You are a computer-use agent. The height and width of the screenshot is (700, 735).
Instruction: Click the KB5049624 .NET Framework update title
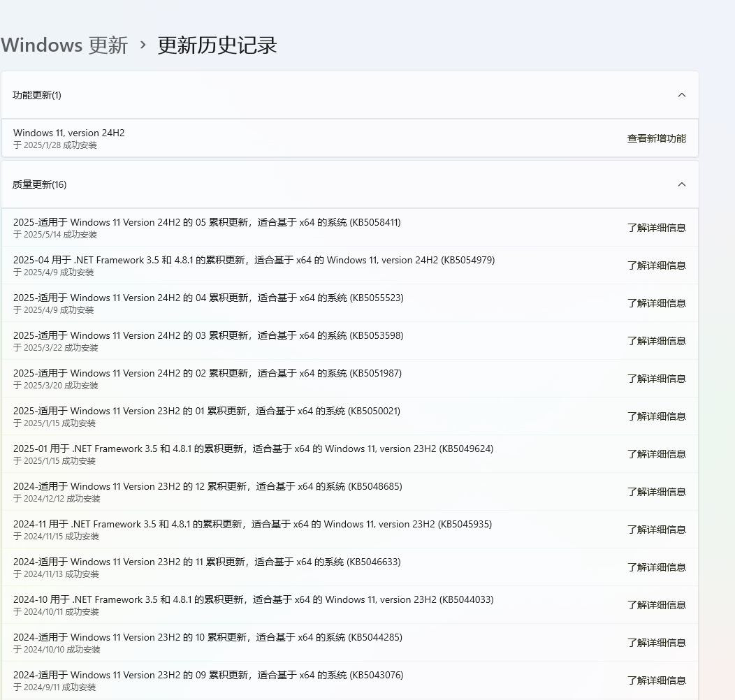(x=253, y=449)
